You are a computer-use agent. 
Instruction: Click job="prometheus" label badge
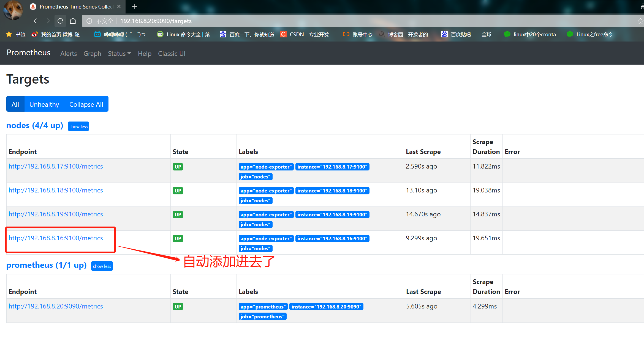263,317
